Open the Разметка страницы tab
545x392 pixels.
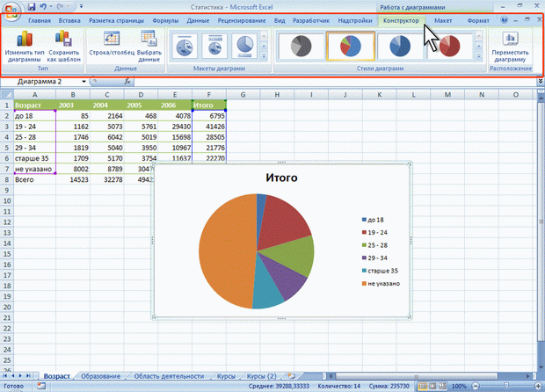(x=116, y=20)
